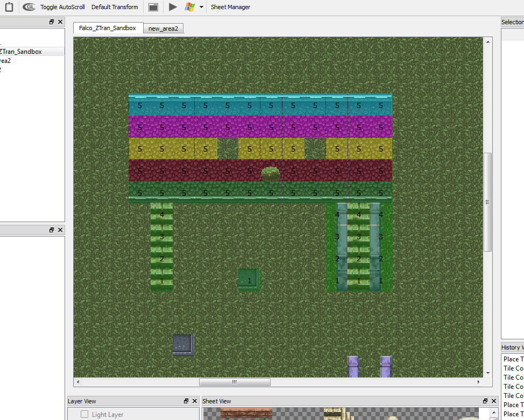The width and height of the screenshot is (524, 420).
Task: Click the map's vertical scrollbar down arrow
Action: [488, 373]
